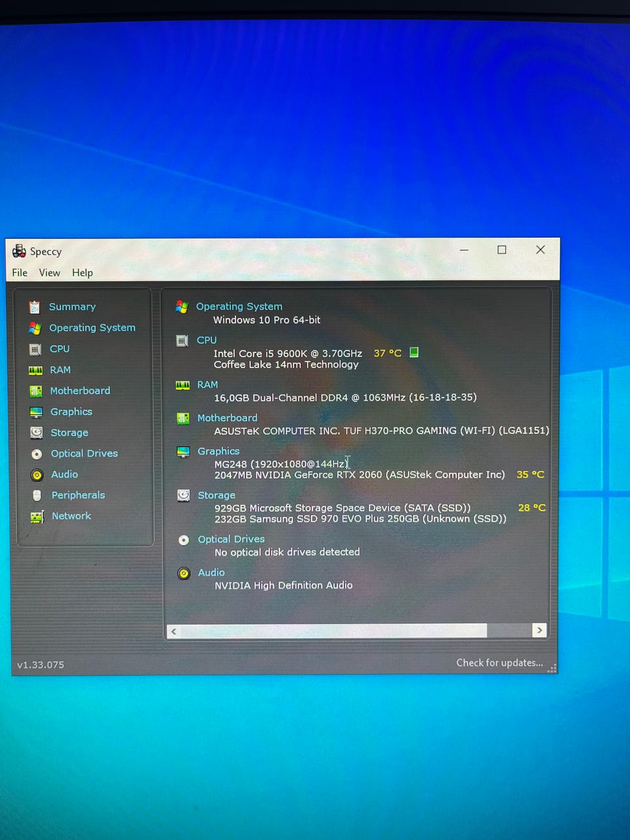
Task: Click the 28 °C storage temperature value
Action: tap(532, 508)
